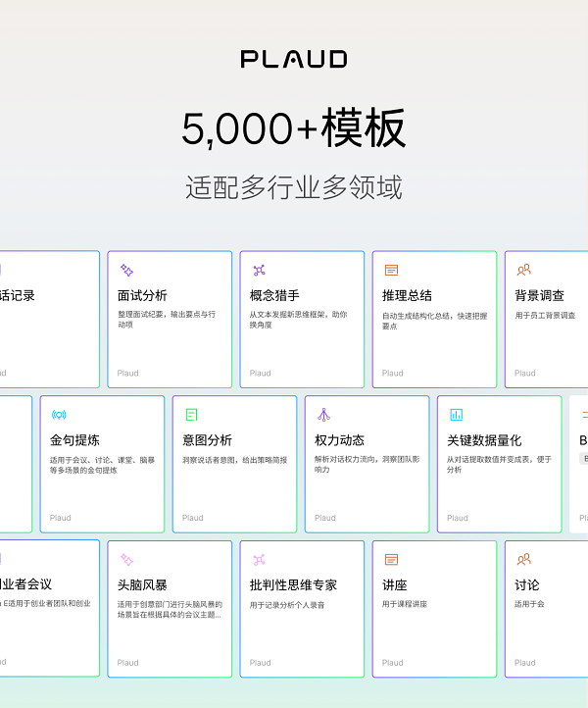Open the 概念猎手 template title
The image size is (588, 708).
[x=274, y=296]
